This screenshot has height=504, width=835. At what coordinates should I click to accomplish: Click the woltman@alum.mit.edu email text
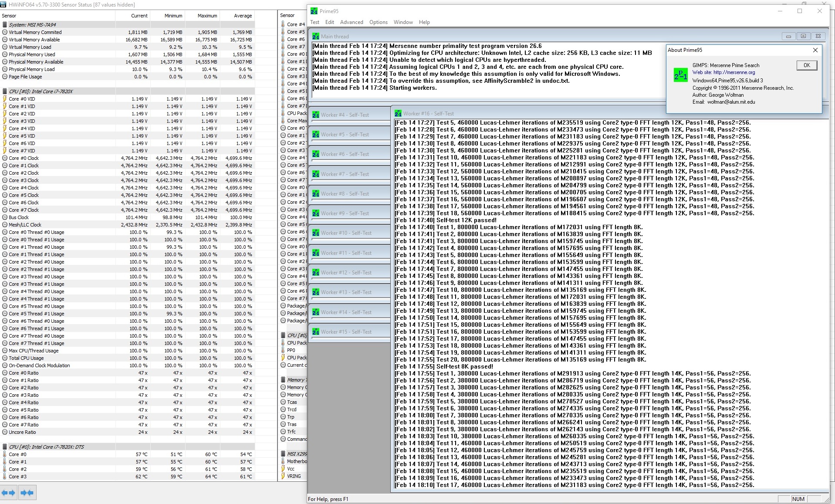click(x=731, y=102)
